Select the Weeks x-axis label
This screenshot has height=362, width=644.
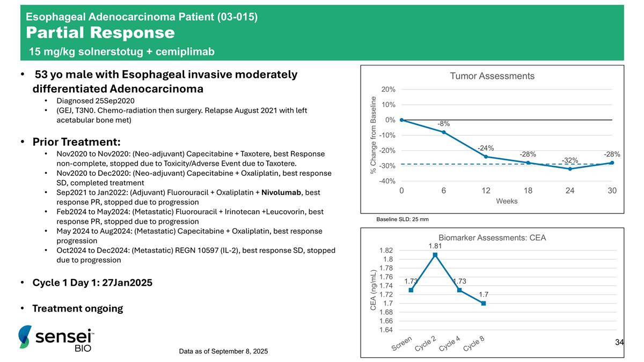(507, 201)
